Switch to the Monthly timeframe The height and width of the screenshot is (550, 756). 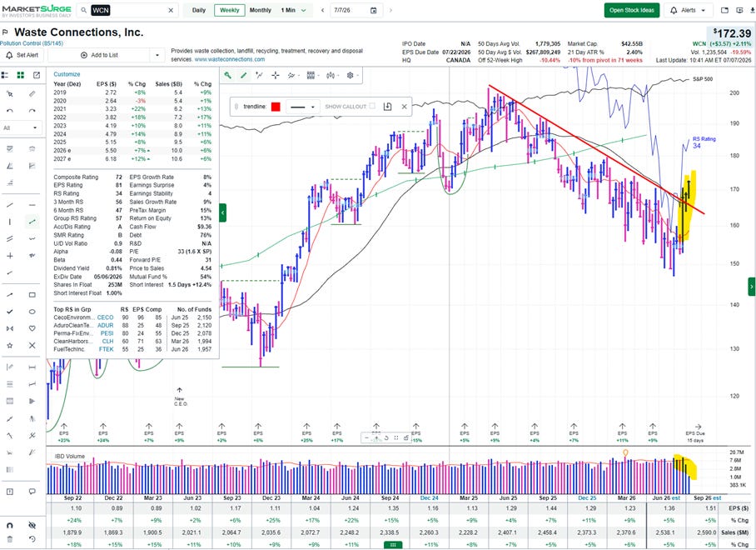point(261,10)
